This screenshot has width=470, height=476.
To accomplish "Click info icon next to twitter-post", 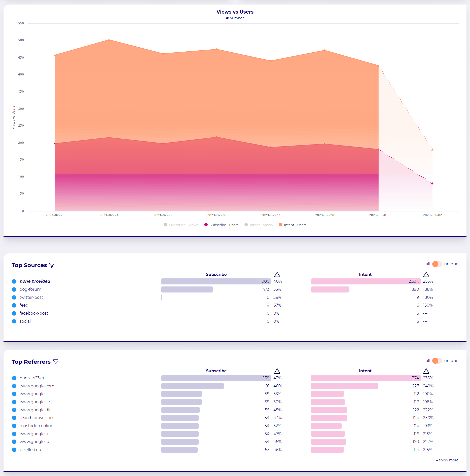I will click(x=14, y=298).
